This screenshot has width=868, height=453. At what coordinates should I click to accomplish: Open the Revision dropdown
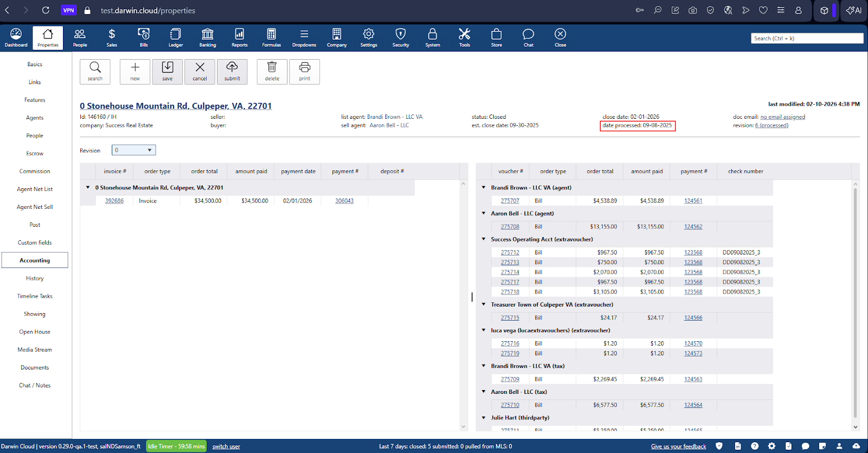click(x=133, y=150)
